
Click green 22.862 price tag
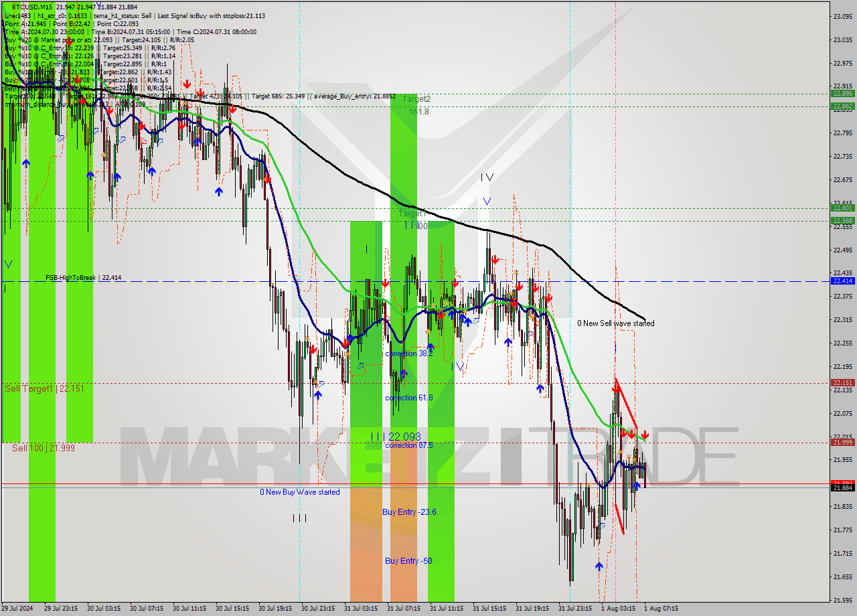(842, 106)
